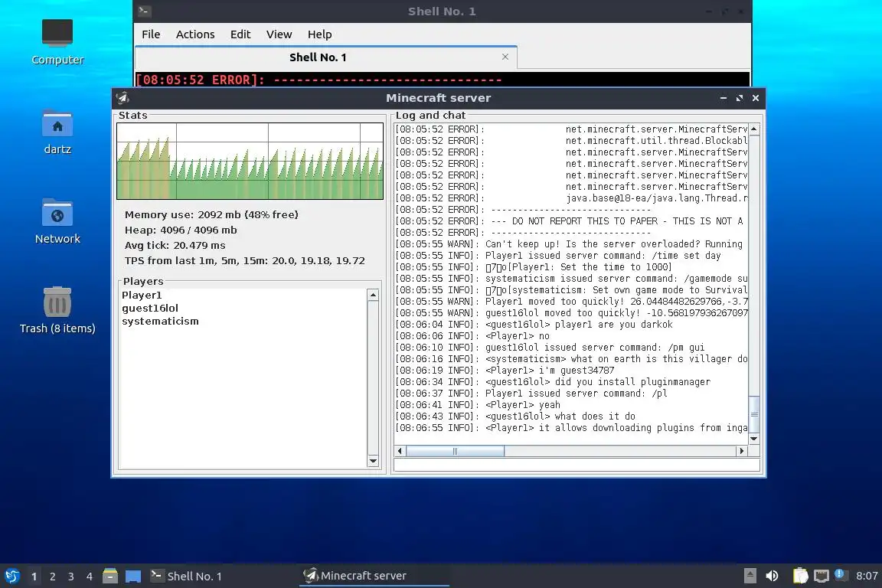Click the log vertical scrollbar thumb
882x588 pixels.
coord(753,414)
